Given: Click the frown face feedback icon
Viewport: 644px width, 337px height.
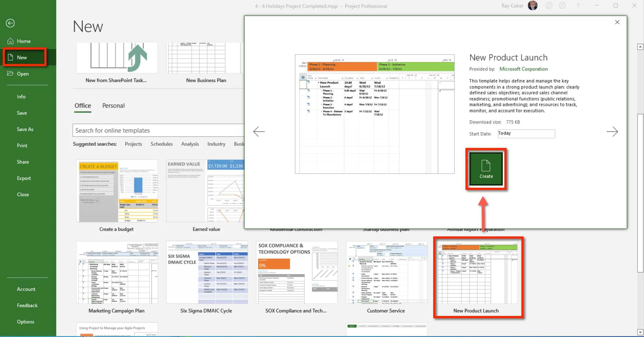Looking at the screenshot, I should (x=562, y=5).
